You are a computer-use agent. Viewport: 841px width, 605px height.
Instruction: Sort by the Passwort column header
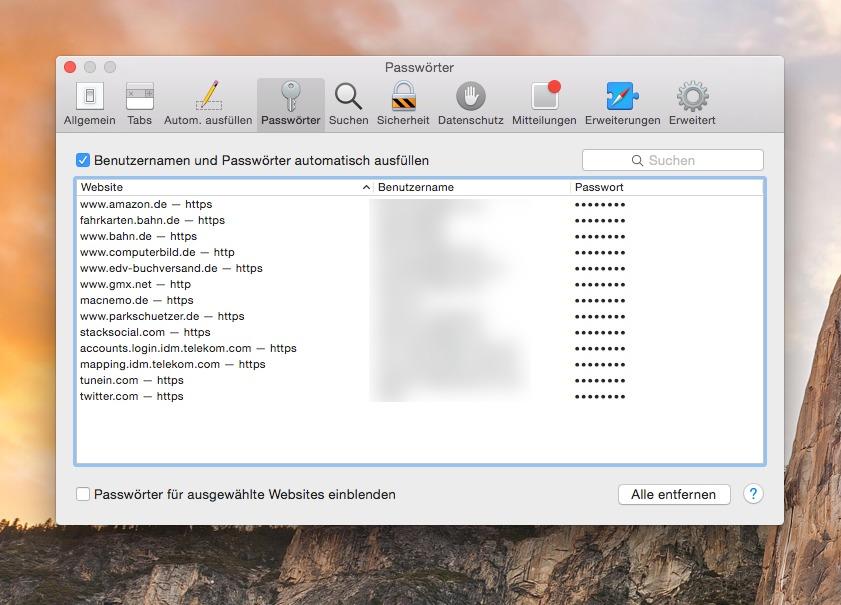[x=667, y=187]
